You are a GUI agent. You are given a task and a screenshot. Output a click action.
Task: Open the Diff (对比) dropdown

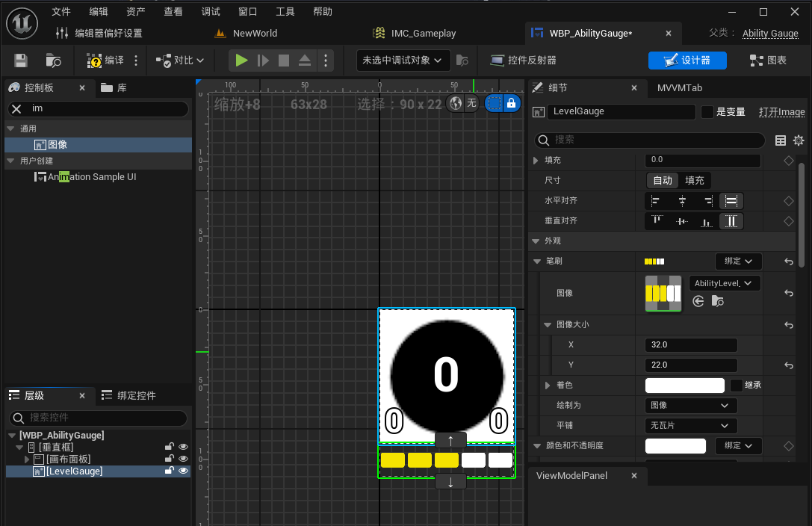pos(180,61)
